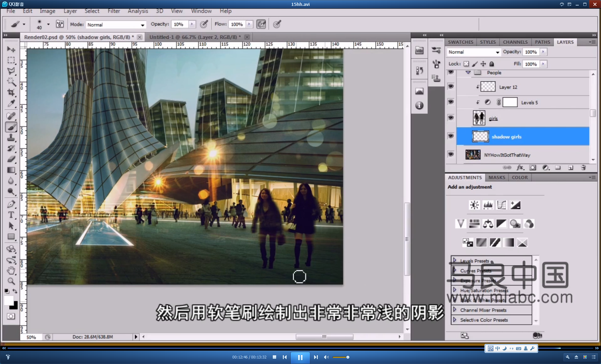Mute the player volume
The image size is (601, 364).
coord(326,357)
